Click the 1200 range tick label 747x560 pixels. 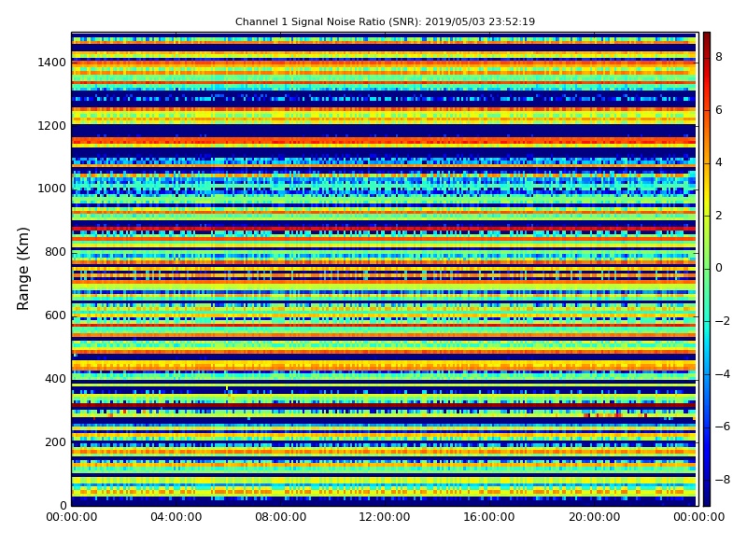point(52,126)
